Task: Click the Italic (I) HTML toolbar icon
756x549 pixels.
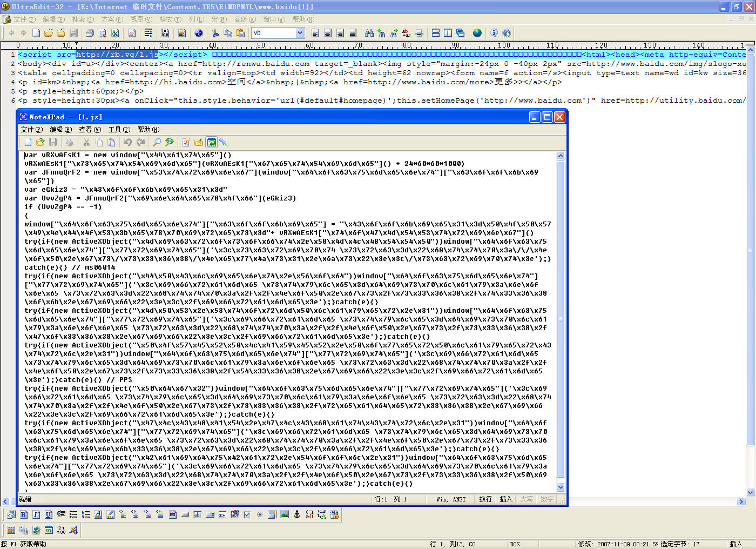Action: click(x=36, y=514)
